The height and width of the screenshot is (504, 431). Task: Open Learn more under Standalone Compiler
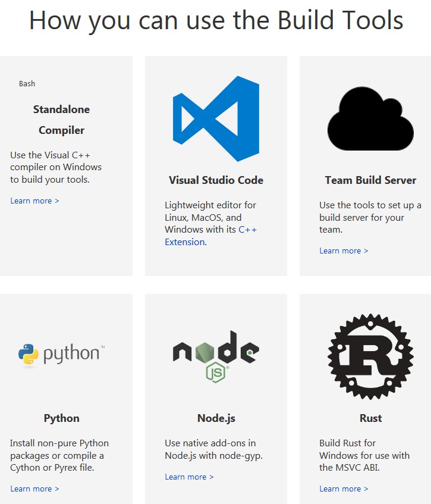tap(34, 201)
